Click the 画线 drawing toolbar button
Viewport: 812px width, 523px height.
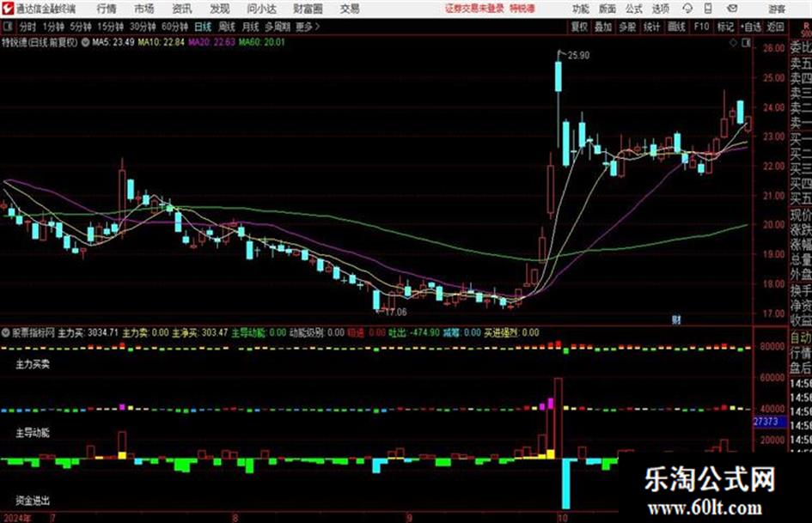[x=676, y=27]
